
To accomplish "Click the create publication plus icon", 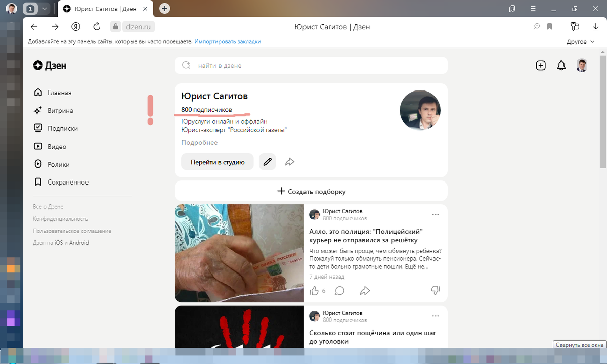I will point(541,65).
